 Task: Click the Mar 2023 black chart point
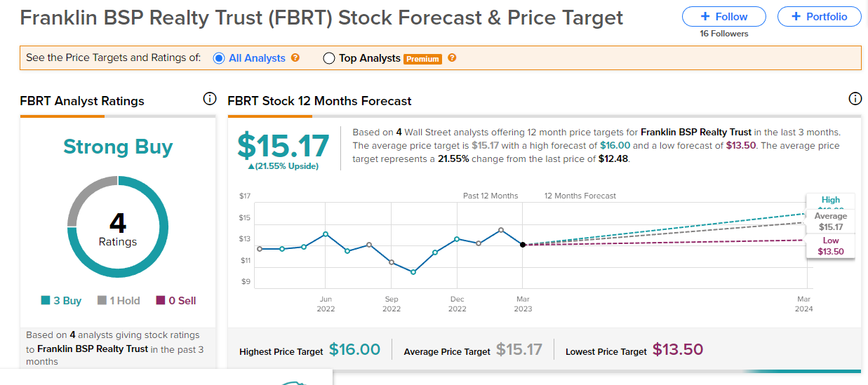523,244
